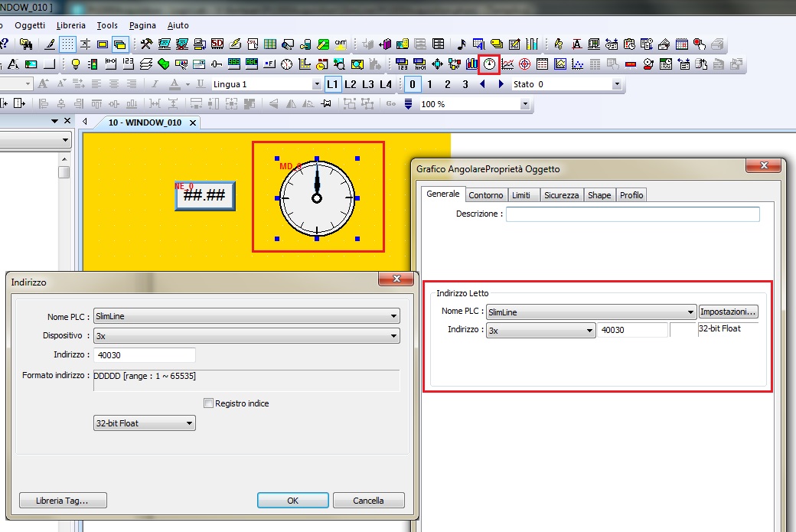
Task: Toggle language L1 button
Action: pos(332,84)
